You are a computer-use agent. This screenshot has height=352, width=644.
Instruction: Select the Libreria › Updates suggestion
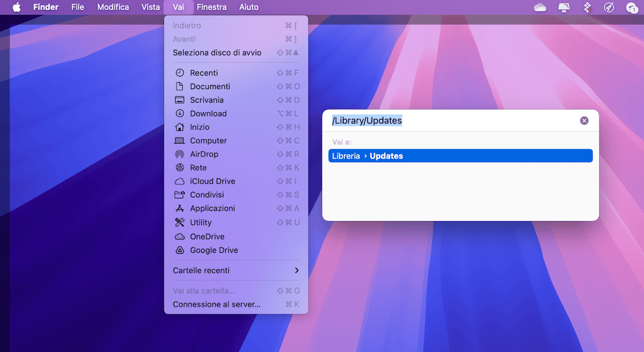point(460,156)
